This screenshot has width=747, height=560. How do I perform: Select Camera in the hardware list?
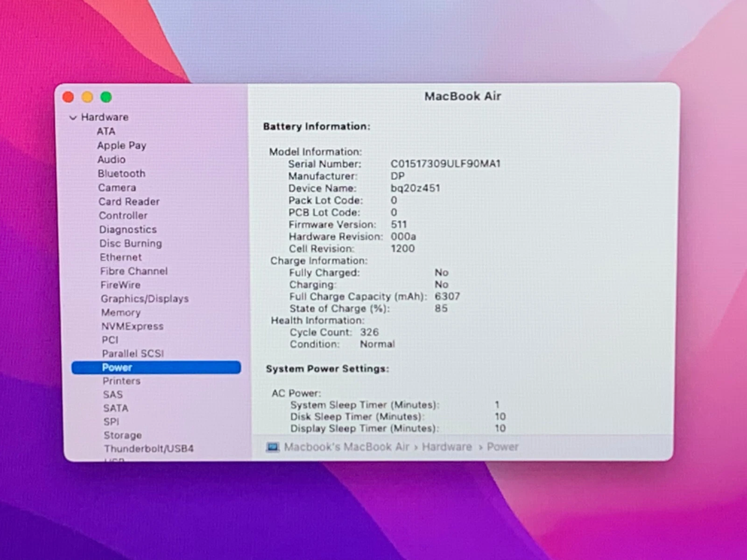pos(117,188)
